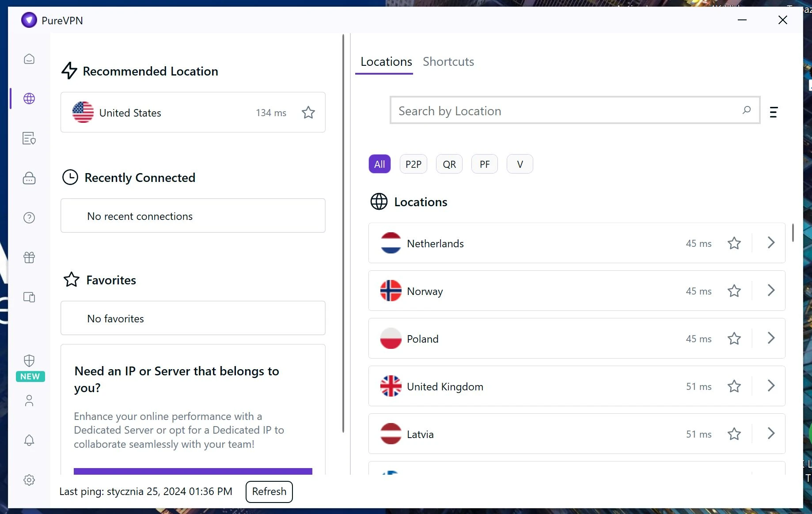This screenshot has height=514, width=812.
Task: Open the sort menu beside search field
Action: (x=774, y=112)
